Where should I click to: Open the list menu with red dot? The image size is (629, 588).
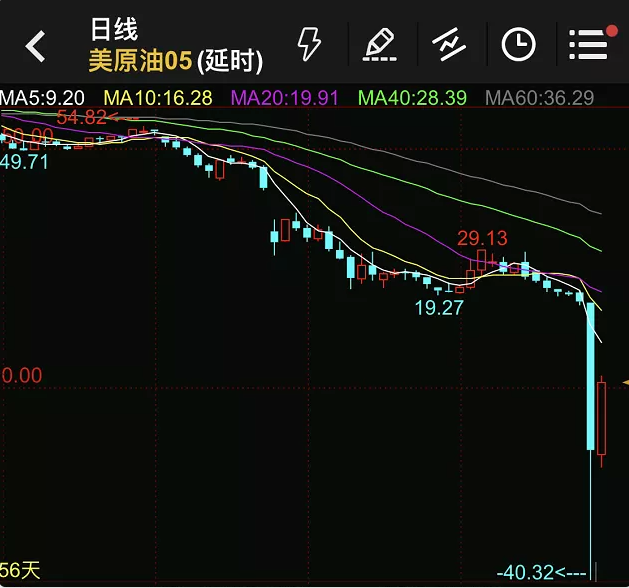(590, 43)
